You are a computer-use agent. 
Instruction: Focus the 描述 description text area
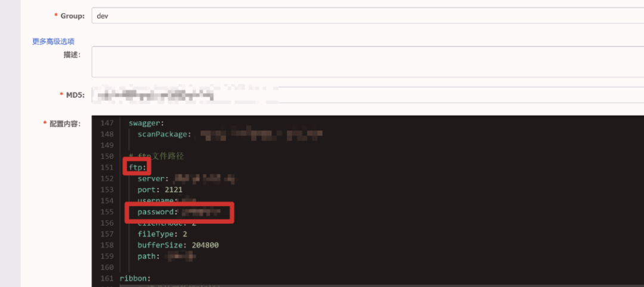click(367, 61)
